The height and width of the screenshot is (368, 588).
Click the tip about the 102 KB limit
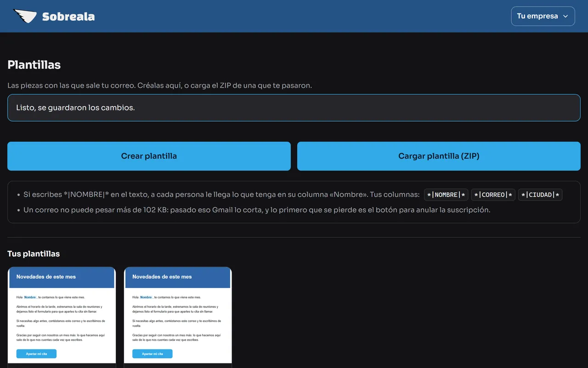(257, 210)
